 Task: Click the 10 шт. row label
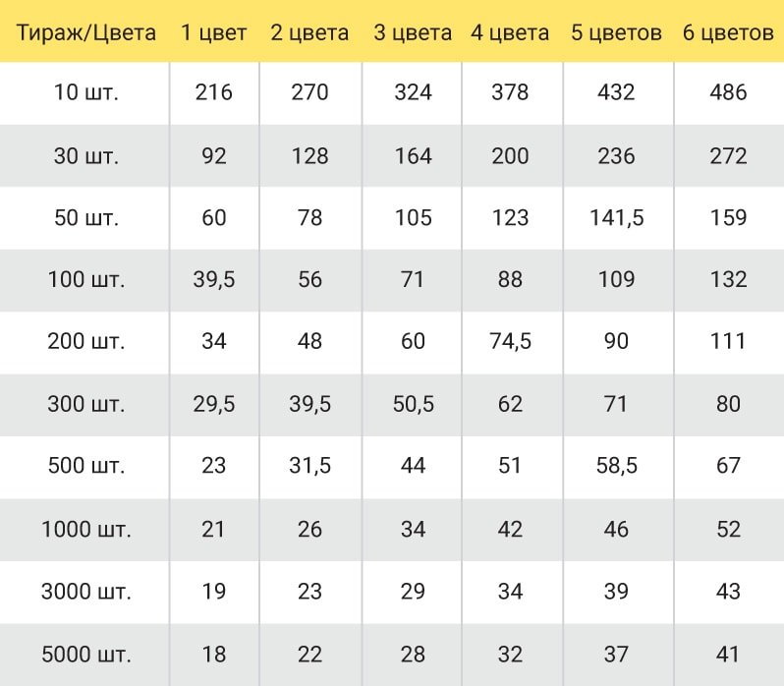86,92
